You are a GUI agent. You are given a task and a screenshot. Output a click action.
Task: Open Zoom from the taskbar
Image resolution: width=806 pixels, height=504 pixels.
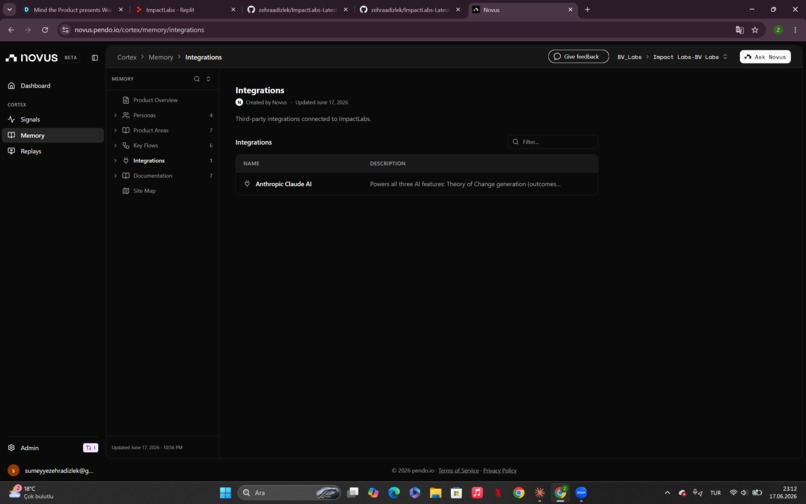tap(581, 493)
